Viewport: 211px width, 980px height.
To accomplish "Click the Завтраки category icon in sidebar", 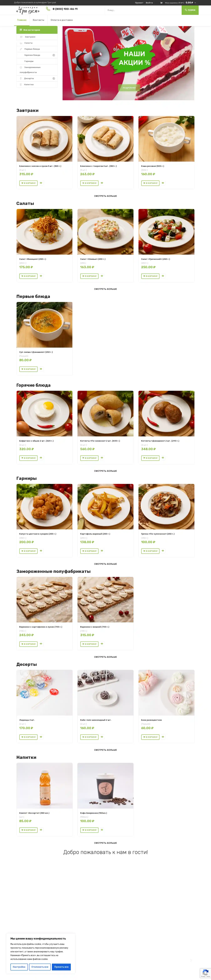I will pos(21,37).
